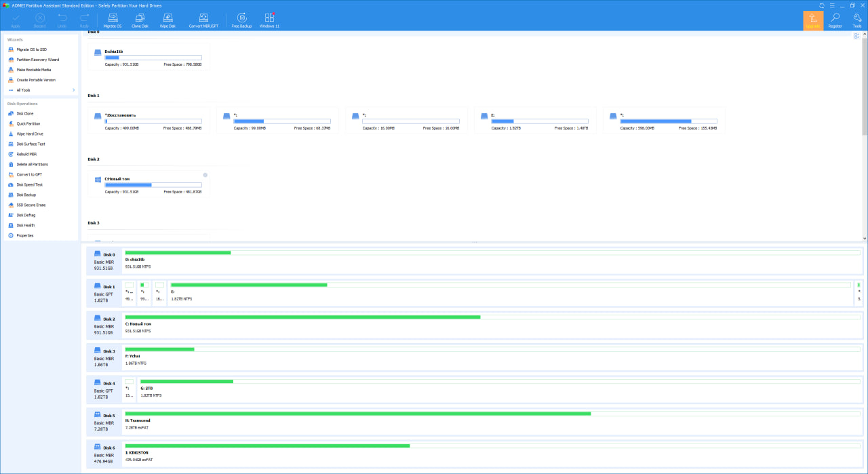Select the 598.00MB partition card
This screenshot has width=868, height=474.
click(x=664, y=121)
